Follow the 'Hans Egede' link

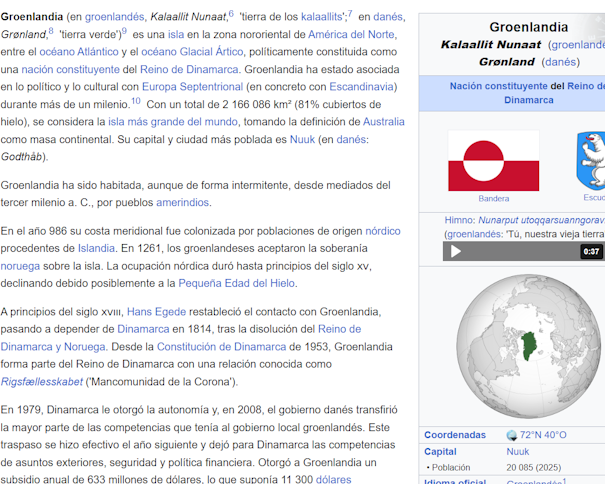(154, 311)
